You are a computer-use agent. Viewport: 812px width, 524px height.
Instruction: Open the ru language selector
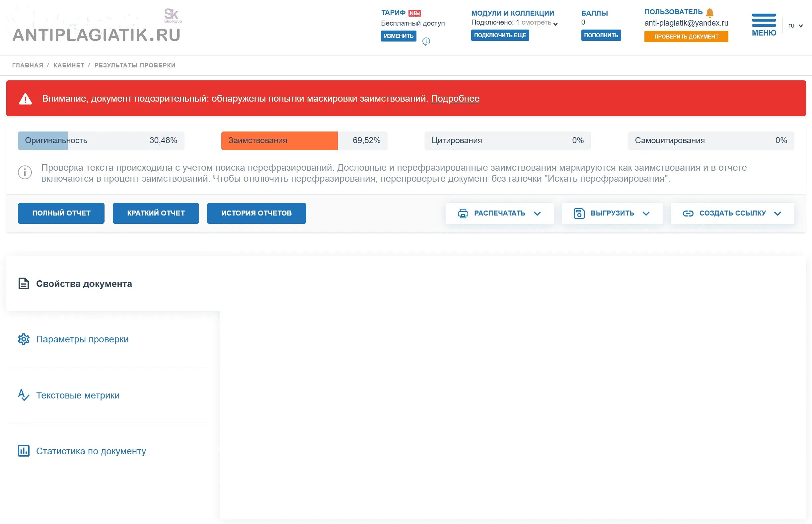(x=795, y=26)
